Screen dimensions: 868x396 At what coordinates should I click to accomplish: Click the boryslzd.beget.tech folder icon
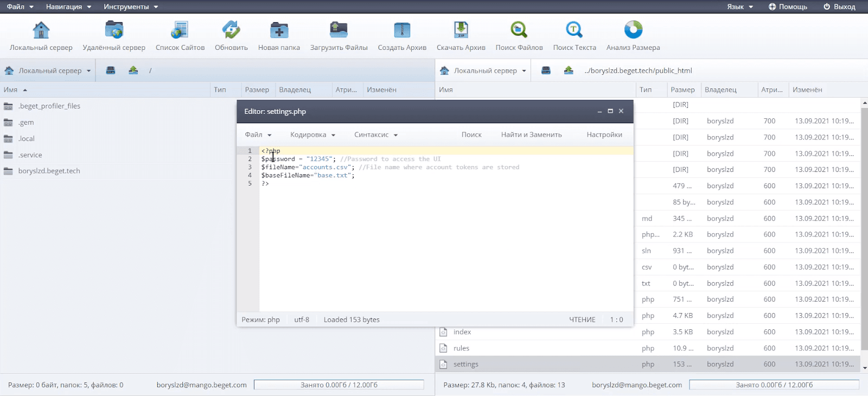(x=8, y=171)
